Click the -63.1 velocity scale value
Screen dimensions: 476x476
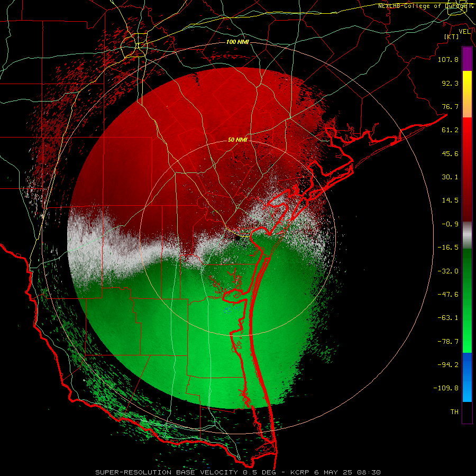pyautogui.click(x=448, y=318)
